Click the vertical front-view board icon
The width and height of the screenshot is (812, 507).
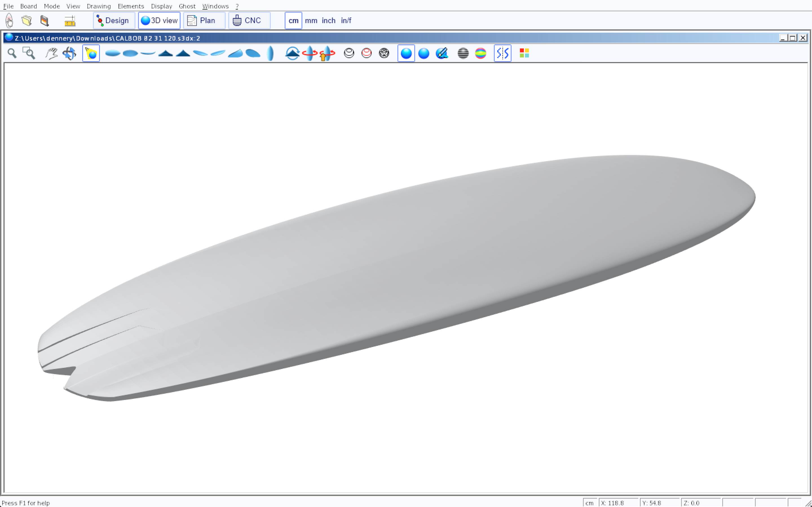click(x=270, y=53)
